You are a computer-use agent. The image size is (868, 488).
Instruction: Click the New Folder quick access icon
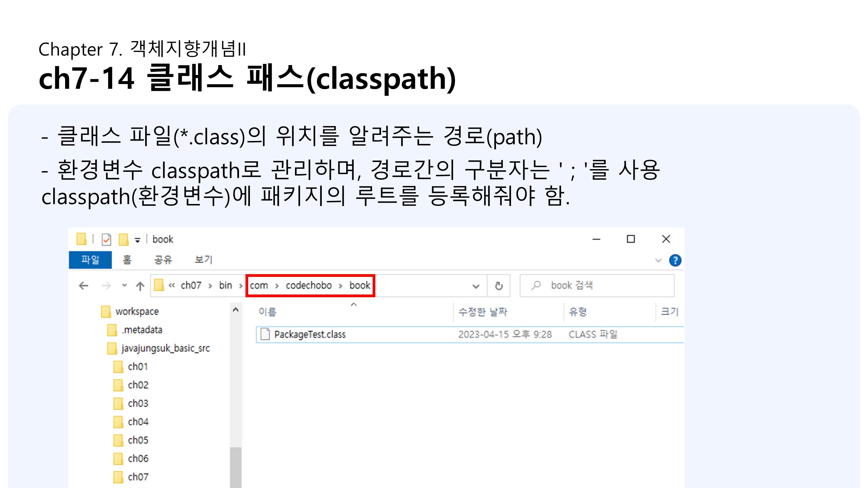123,239
